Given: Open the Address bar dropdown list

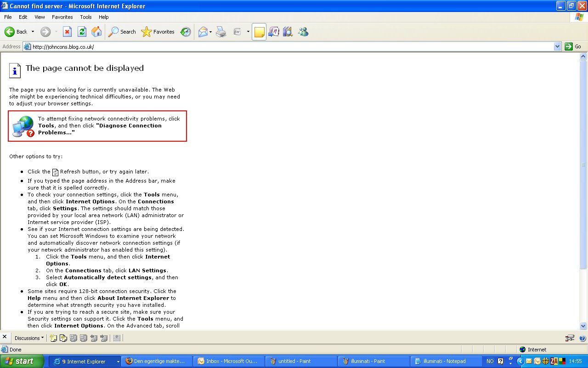Looking at the screenshot, I should pyautogui.click(x=558, y=46).
